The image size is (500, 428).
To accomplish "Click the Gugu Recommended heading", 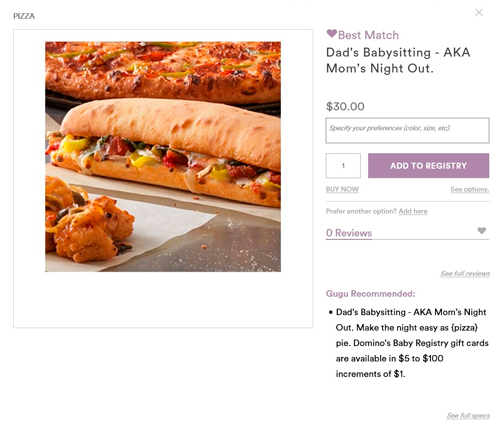I will (x=371, y=294).
